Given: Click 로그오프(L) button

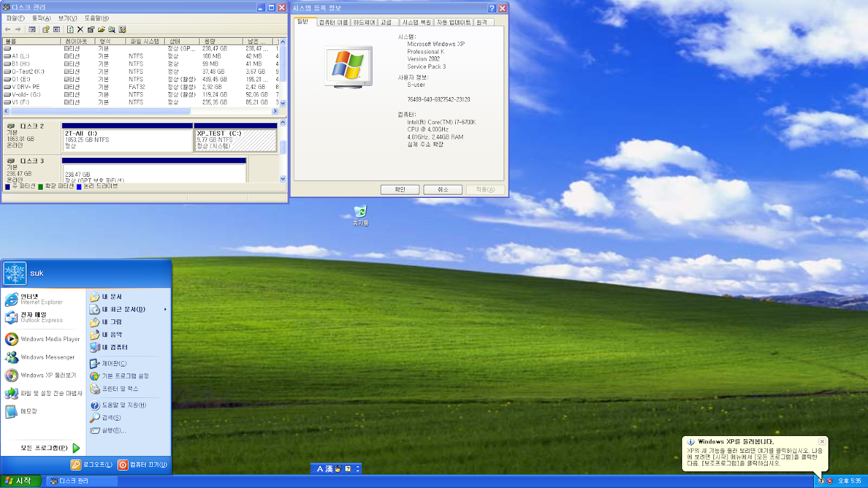Looking at the screenshot, I should 92,465.
